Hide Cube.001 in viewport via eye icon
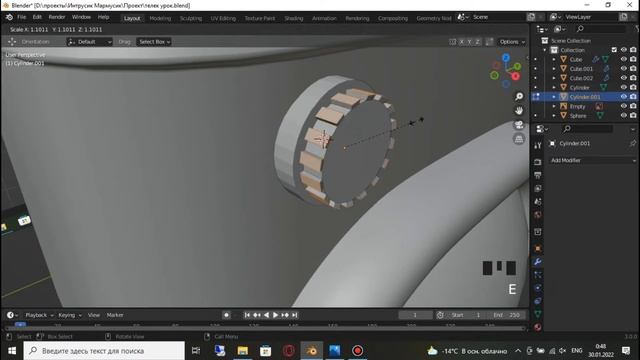Image resolution: width=640 pixels, height=360 pixels. click(623, 69)
